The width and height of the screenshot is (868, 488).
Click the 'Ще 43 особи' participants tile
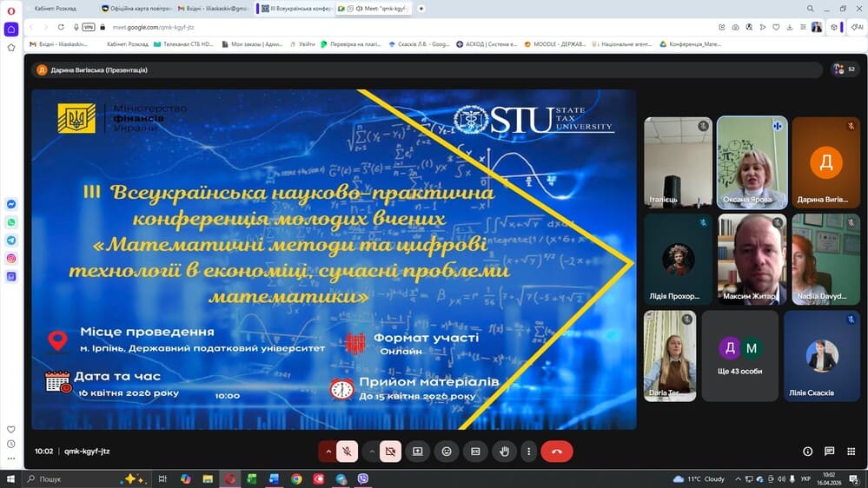point(739,355)
